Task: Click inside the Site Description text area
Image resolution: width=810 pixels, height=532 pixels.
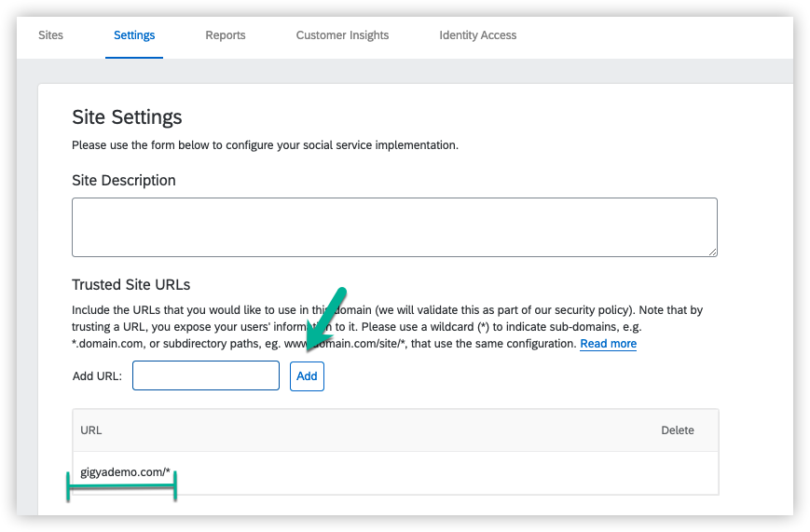Action: tap(394, 226)
